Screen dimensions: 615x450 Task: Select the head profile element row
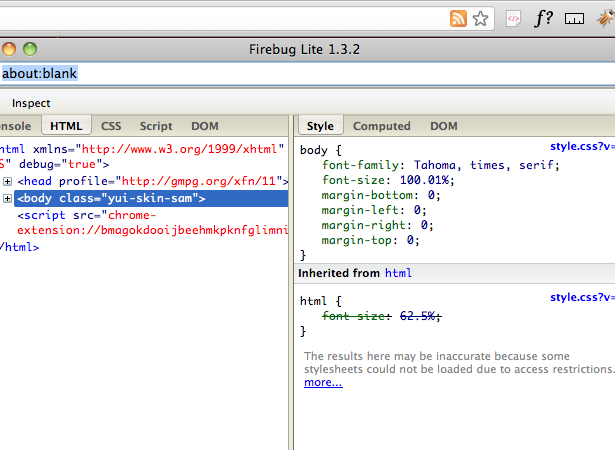[153, 181]
